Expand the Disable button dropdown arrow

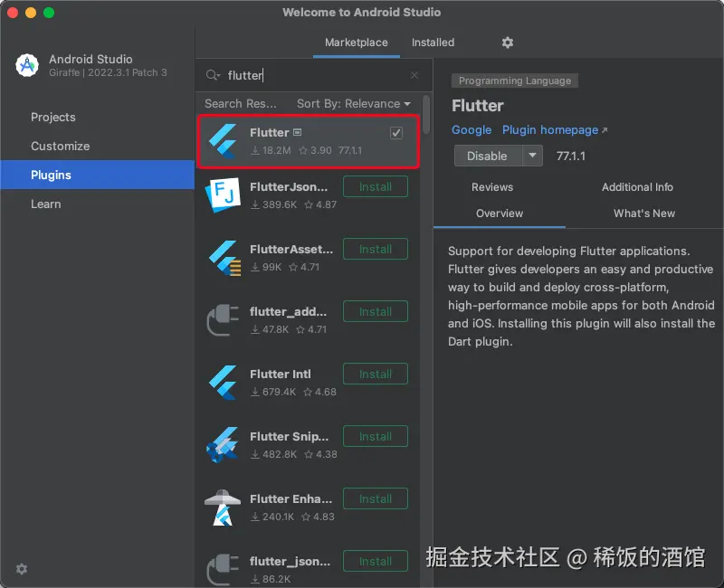(532, 156)
